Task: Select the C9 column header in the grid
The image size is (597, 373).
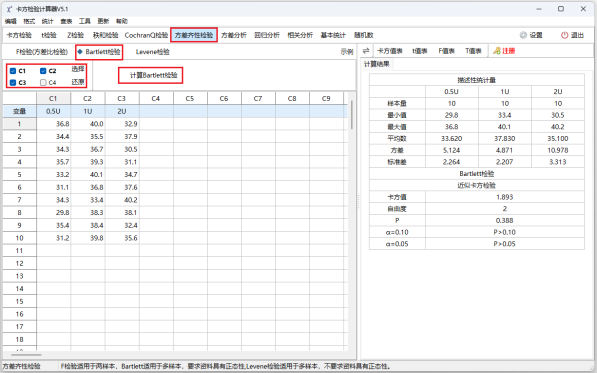Action: pos(326,98)
